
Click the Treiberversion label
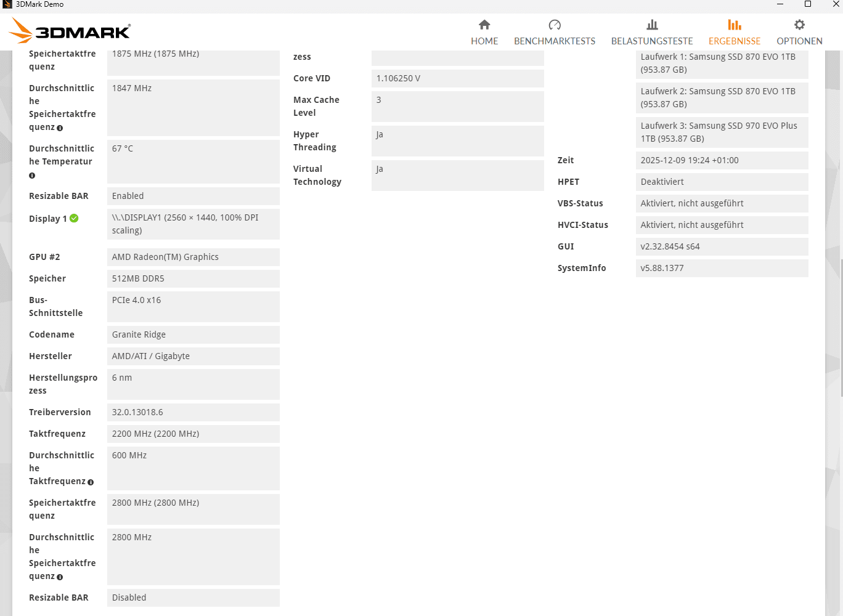pos(60,412)
